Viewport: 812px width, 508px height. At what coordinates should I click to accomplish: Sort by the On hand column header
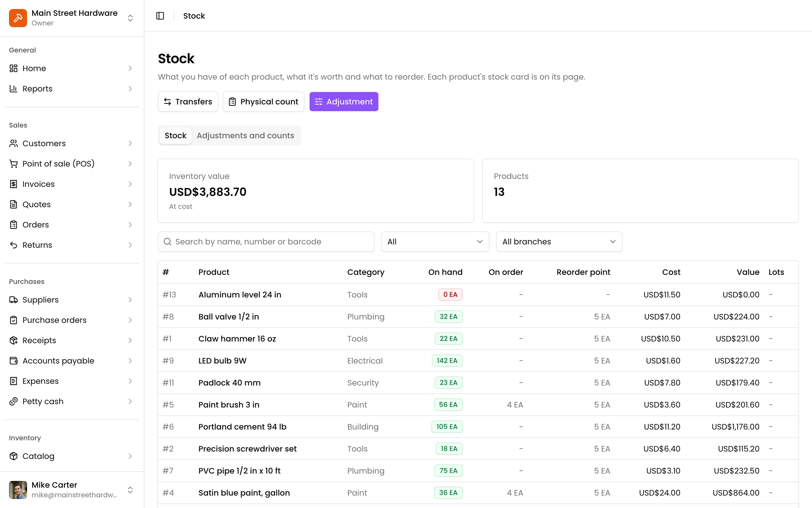coord(445,272)
